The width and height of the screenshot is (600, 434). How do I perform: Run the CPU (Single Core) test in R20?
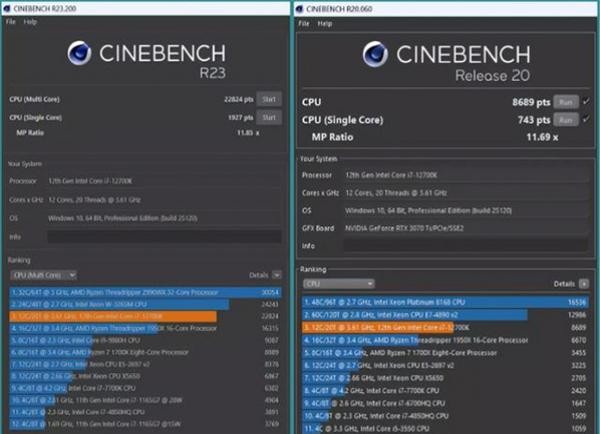click(x=566, y=120)
